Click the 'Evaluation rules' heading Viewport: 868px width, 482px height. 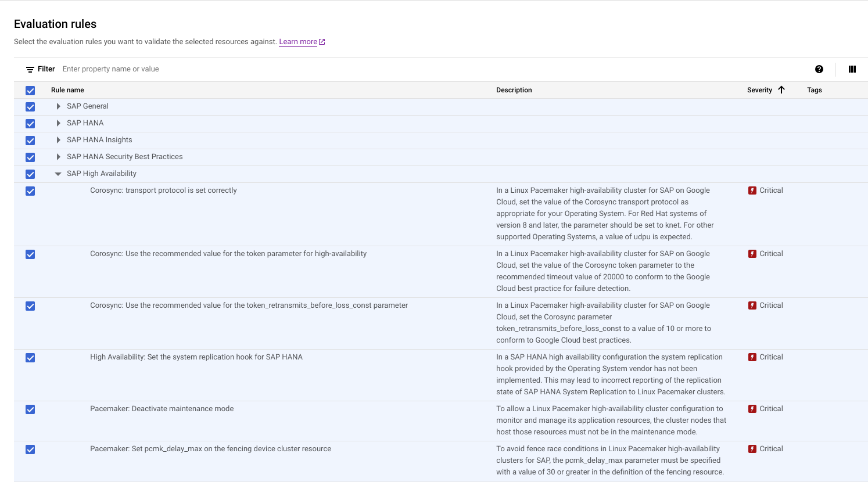point(55,24)
